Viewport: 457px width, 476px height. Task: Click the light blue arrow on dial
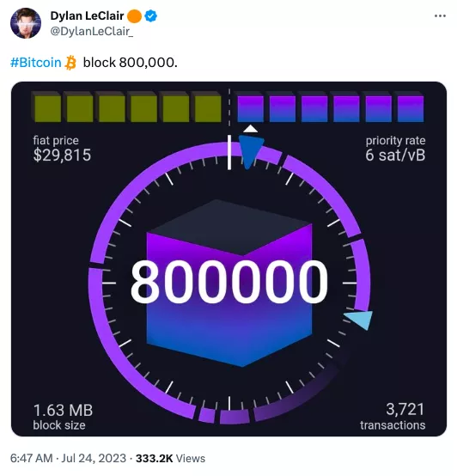pos(359,320)
